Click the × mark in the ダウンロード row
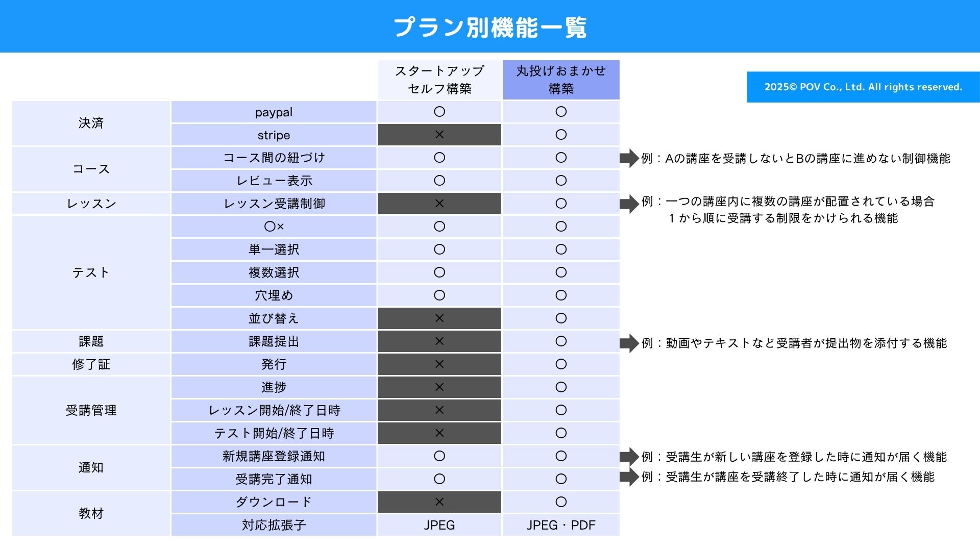This screenshot has width=980, height=551. (439, 502)
